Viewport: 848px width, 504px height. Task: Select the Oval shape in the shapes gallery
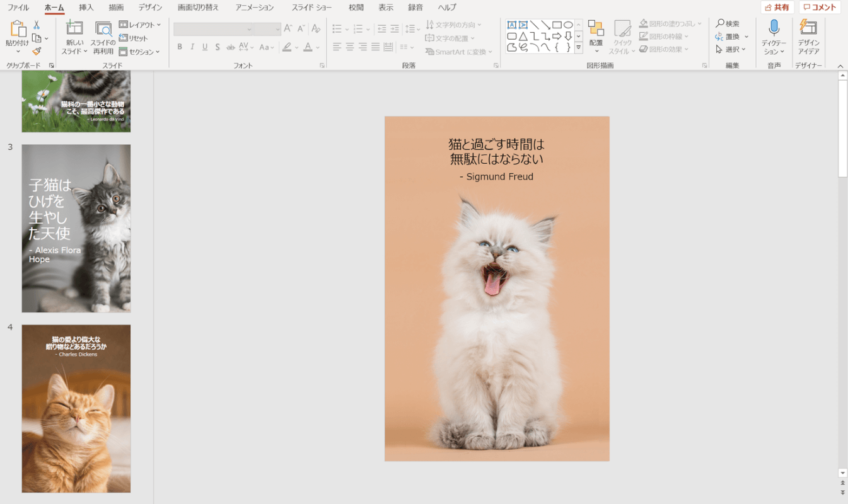coord(568,25)
